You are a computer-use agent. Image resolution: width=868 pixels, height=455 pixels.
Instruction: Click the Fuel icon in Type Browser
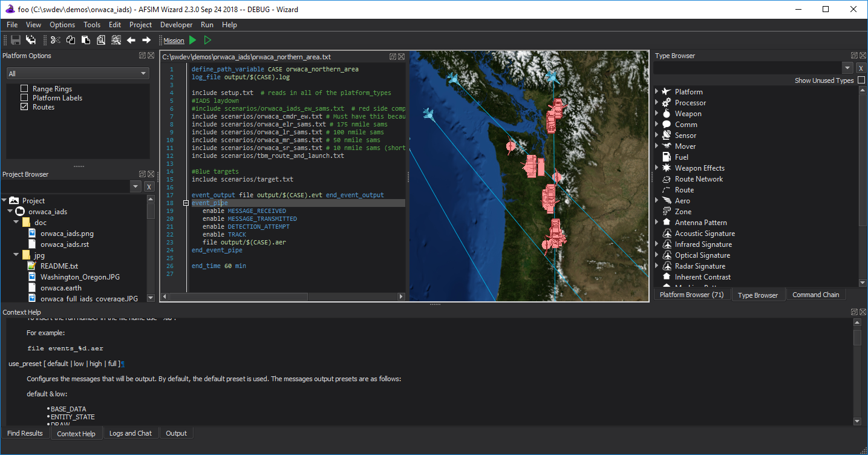667,157
